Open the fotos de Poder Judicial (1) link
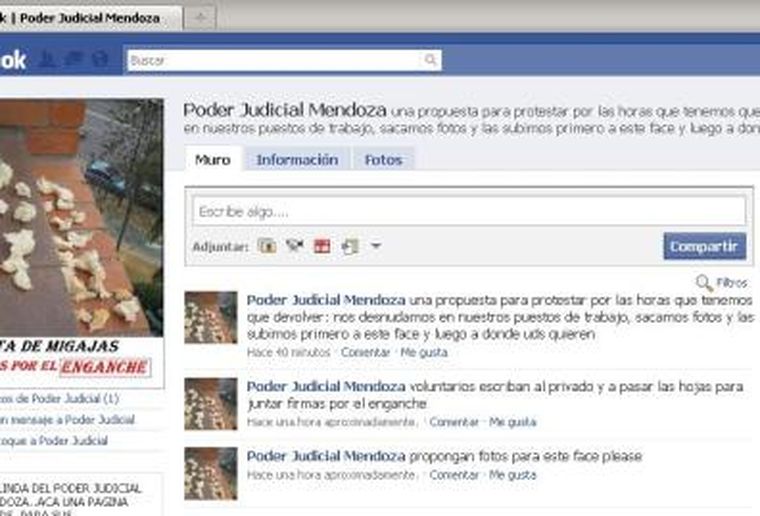The height and width of the screenshot is (516, 760). (x=59, y=399)
